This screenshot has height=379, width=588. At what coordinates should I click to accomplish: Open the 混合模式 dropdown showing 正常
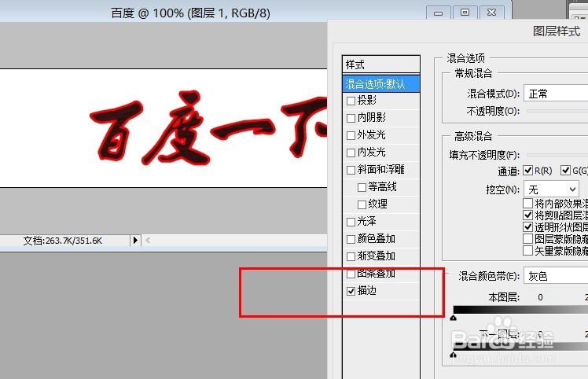pyautogui.click(x=556, y=94)
